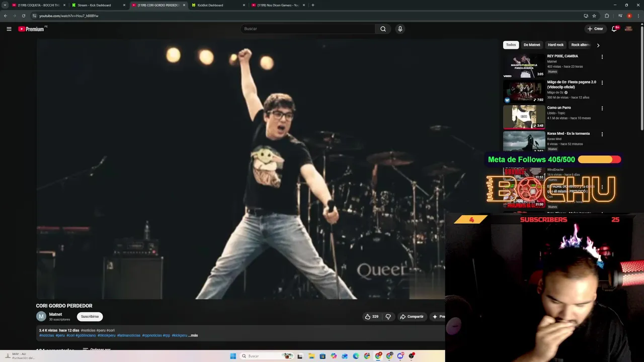Select the Todos filter chip

[511, 45]
